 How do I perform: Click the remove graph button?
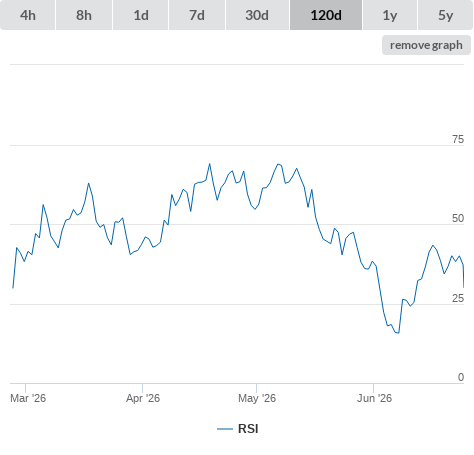coord(426,45)
